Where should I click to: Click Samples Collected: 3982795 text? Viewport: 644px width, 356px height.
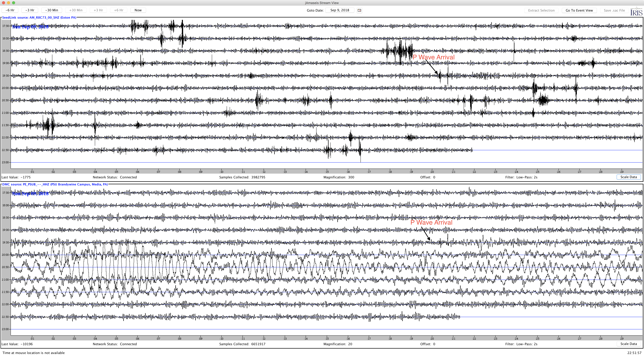coord(242,177)
